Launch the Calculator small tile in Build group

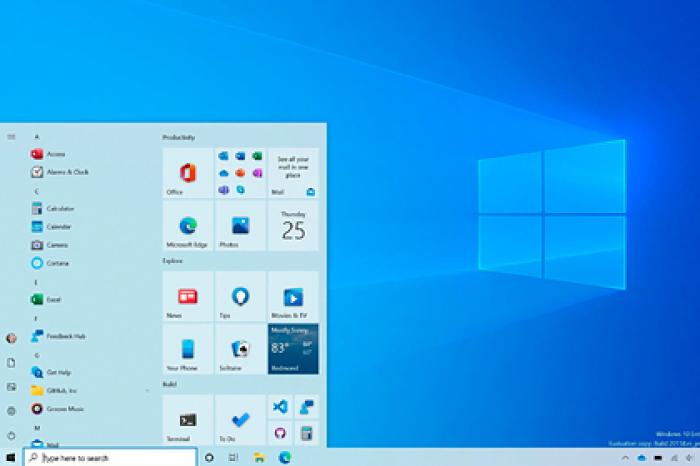click(x=307, y=433)
